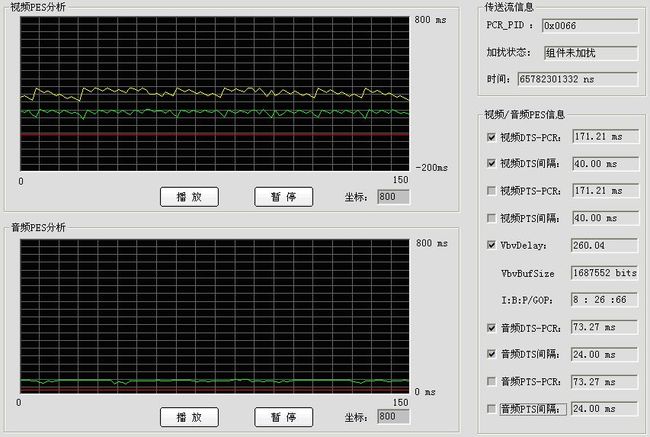Click the 音频DTS-PCR value 73.27 ms
This screenshot has width=650, height=437.
click(x=604, y=327)
